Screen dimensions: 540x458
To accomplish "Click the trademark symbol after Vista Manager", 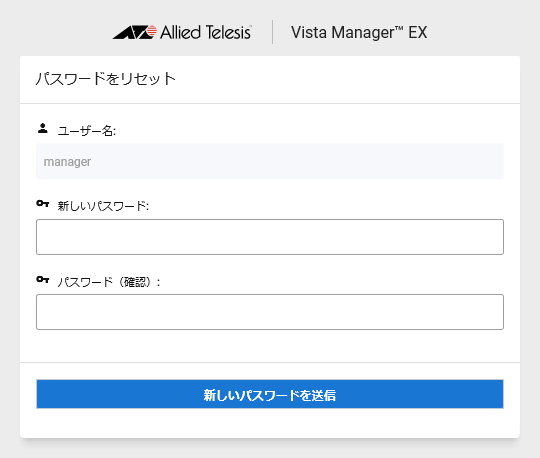I will (x=399, y=28).
